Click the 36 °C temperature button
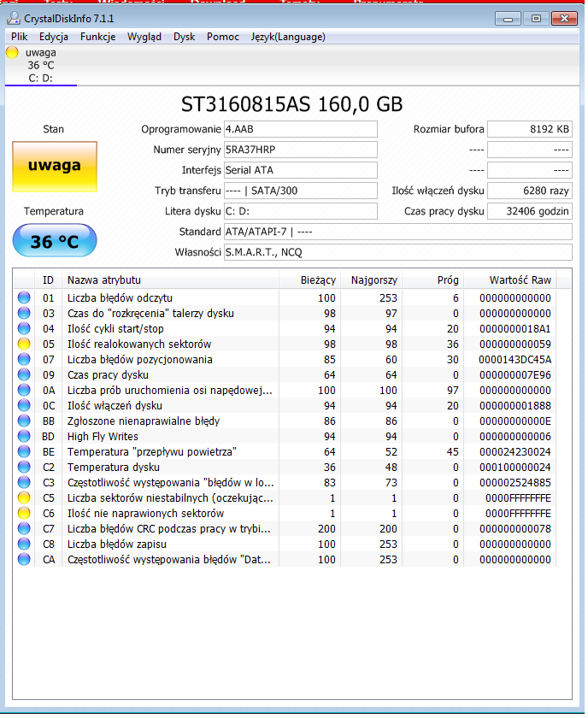 point(55,242)
